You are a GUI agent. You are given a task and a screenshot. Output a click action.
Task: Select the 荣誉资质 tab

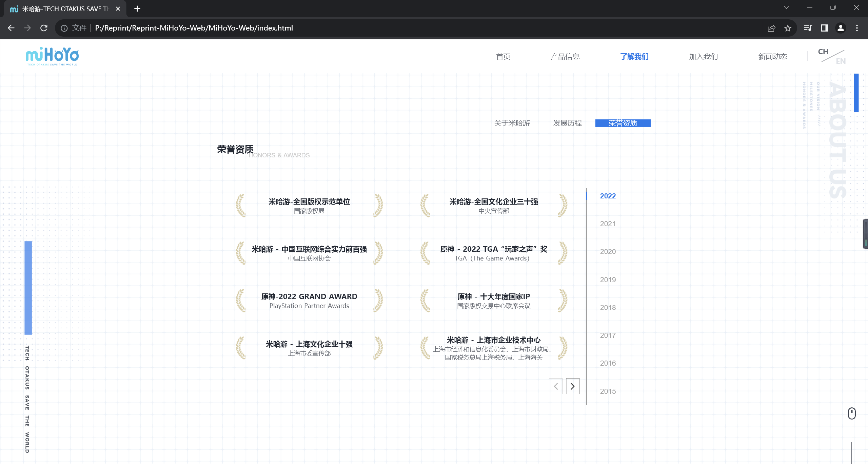tap(623, 123)
